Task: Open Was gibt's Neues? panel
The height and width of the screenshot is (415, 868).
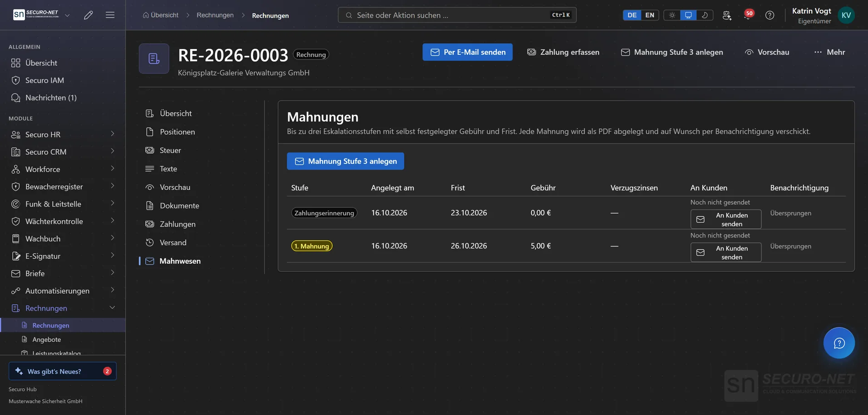Action: point(63,371)
